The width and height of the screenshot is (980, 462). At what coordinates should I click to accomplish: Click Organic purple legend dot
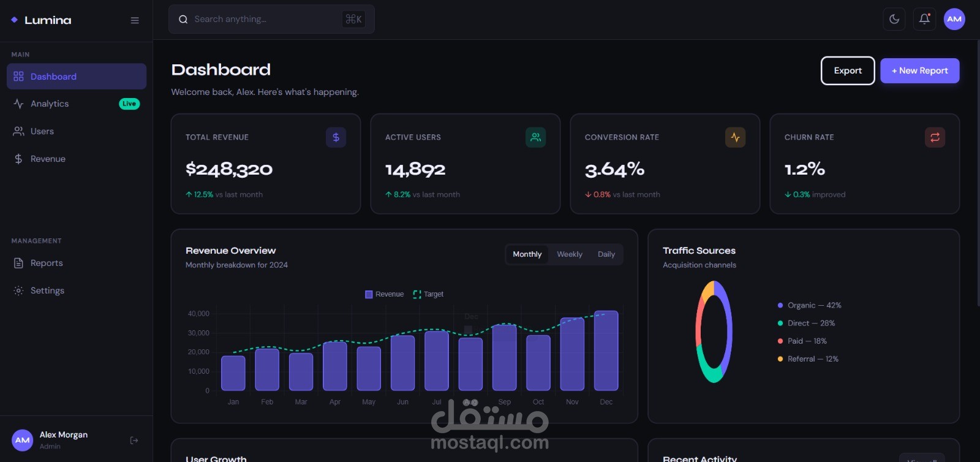pyautogui.click(x=780, y=305)
